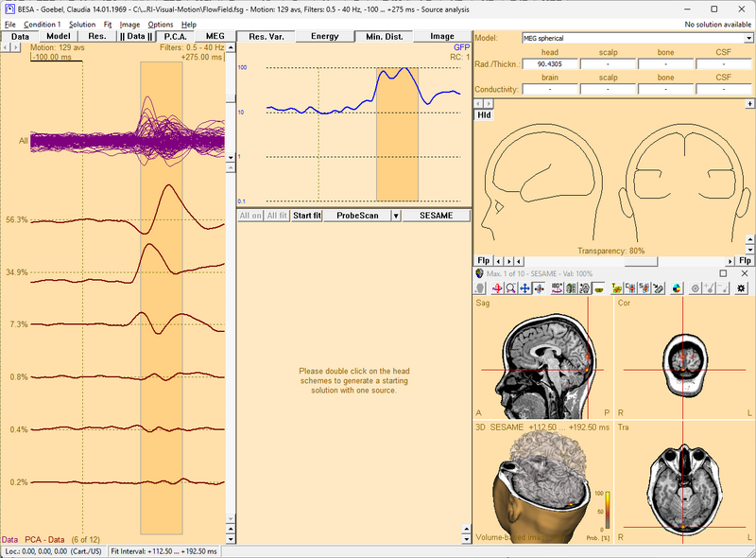Screen dimensions: 756x558
Task: Click the SESAME button
Action: coord(437,216)
